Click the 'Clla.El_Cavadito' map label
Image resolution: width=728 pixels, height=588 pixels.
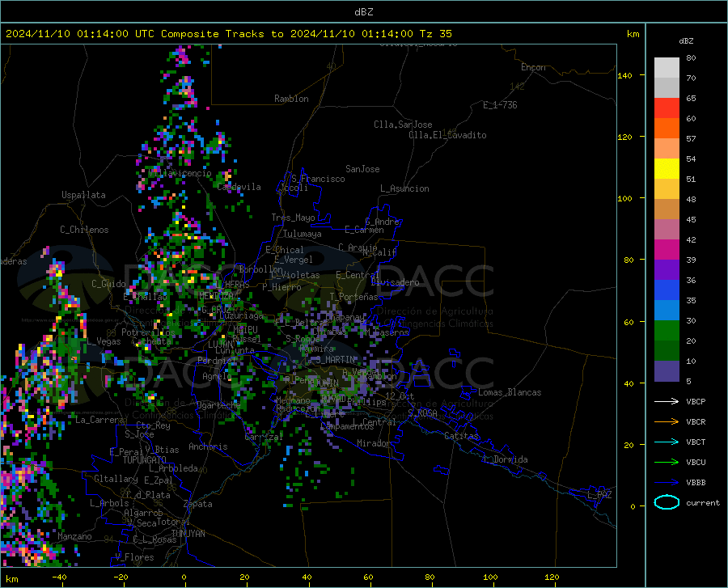(x=447, y=135)
